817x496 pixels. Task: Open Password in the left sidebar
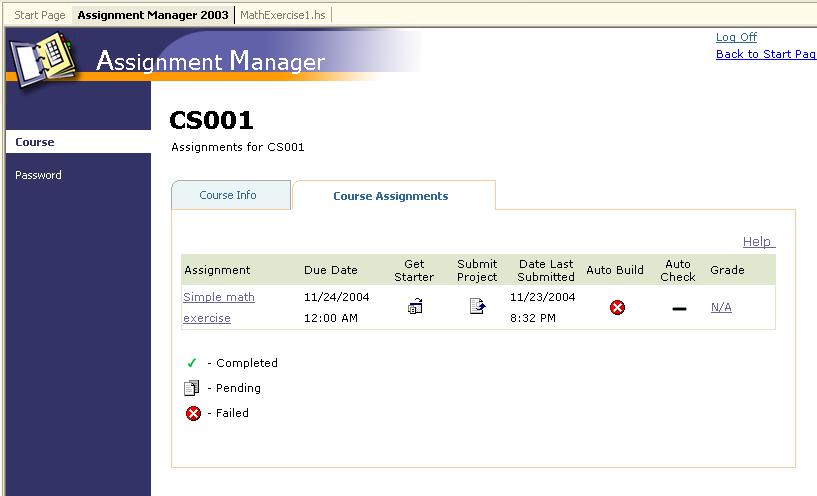coord(38,175)
